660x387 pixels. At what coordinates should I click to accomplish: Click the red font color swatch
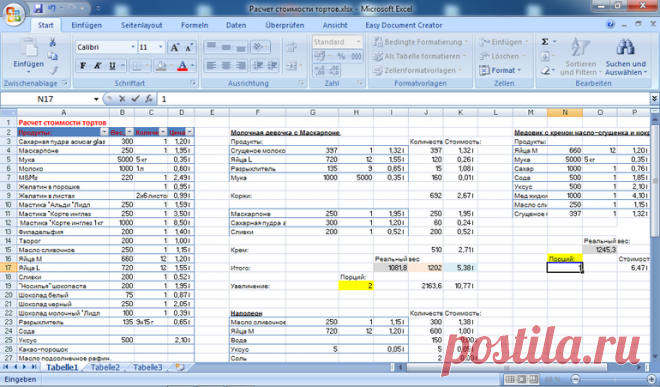[x=182, y=66]
